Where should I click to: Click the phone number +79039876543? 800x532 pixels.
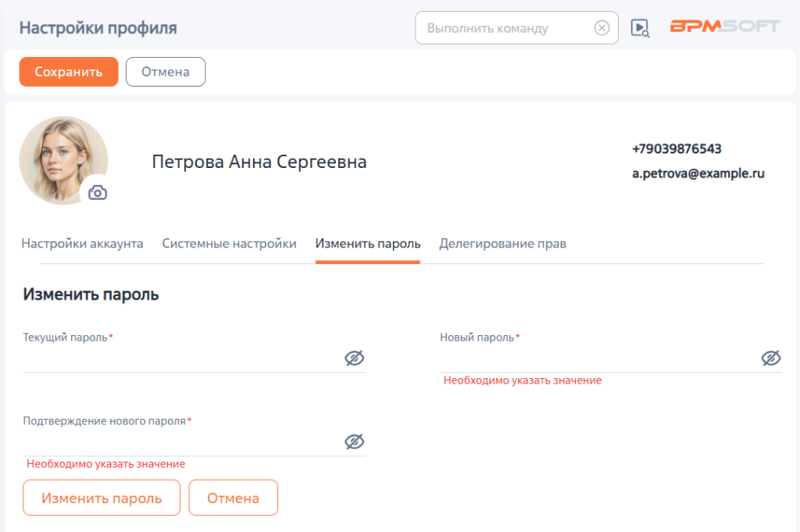pos(677,149)
